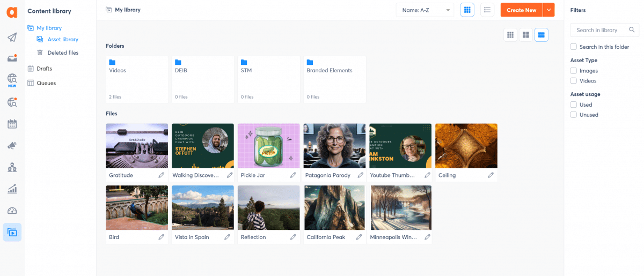
Task: Edit the Bird file name
Action: click(162, 237)
